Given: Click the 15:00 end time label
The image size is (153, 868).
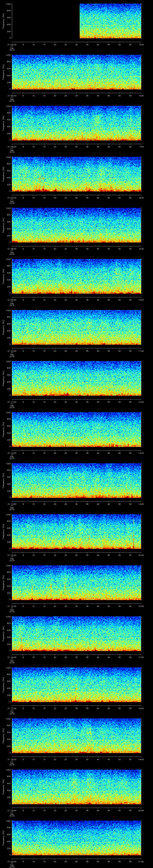Looking at the screenshot, I should pyautogui.click(x=141, y=555).
